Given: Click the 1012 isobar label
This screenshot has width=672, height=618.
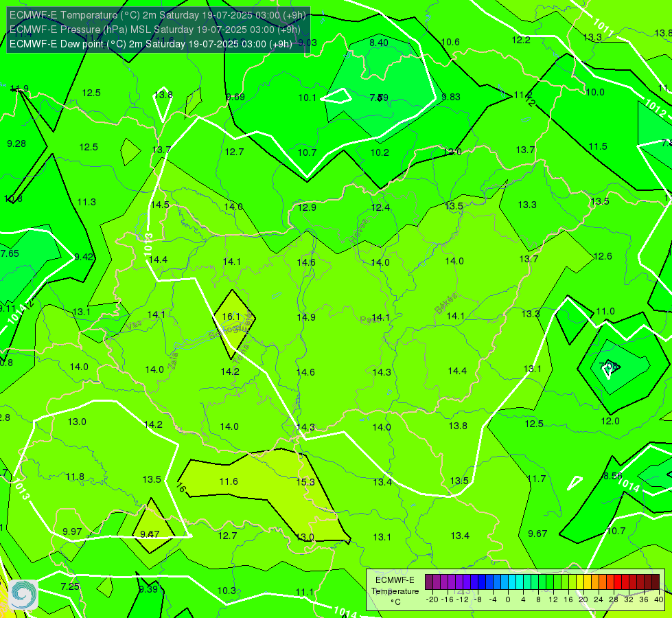Looking at the screenshot, I should pos(656,108).
